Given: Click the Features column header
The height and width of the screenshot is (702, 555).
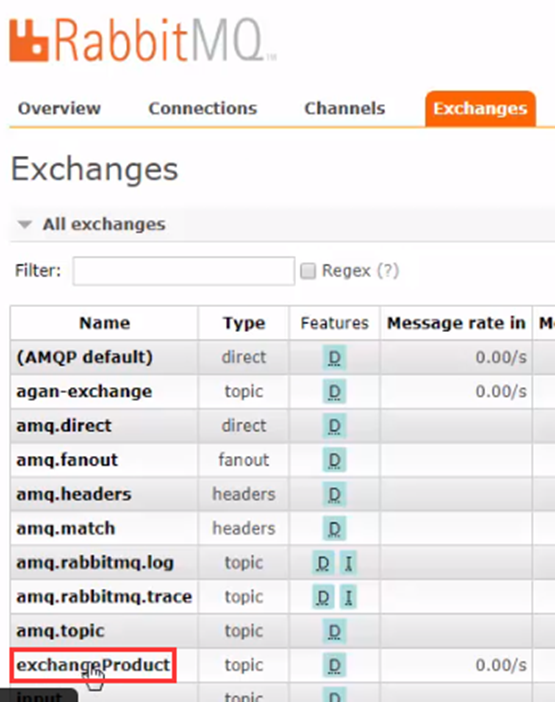Looking at the screenshot, I should point(334,323).
